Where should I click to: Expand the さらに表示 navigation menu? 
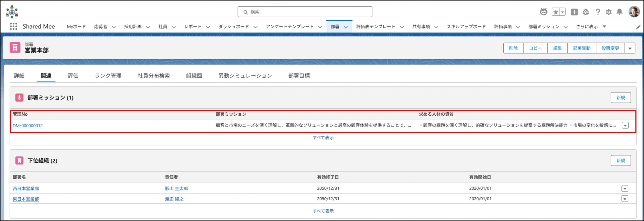tap(591, 27)
